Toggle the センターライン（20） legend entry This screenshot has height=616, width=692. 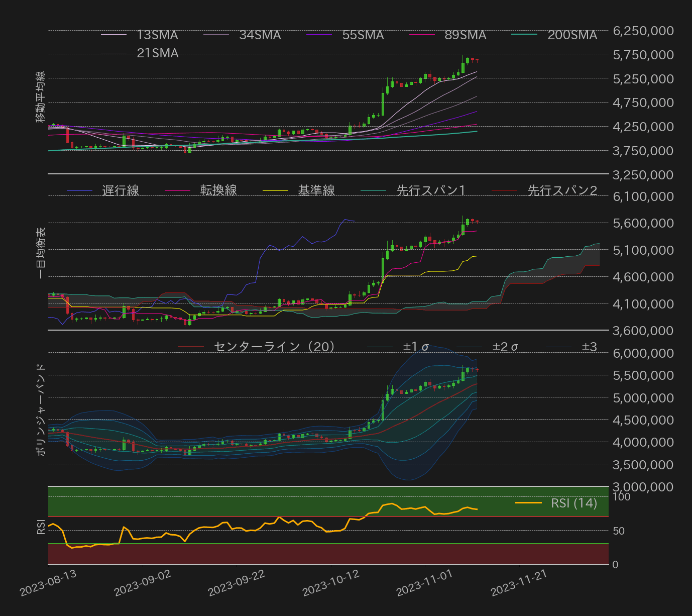[x=274, y=347]
